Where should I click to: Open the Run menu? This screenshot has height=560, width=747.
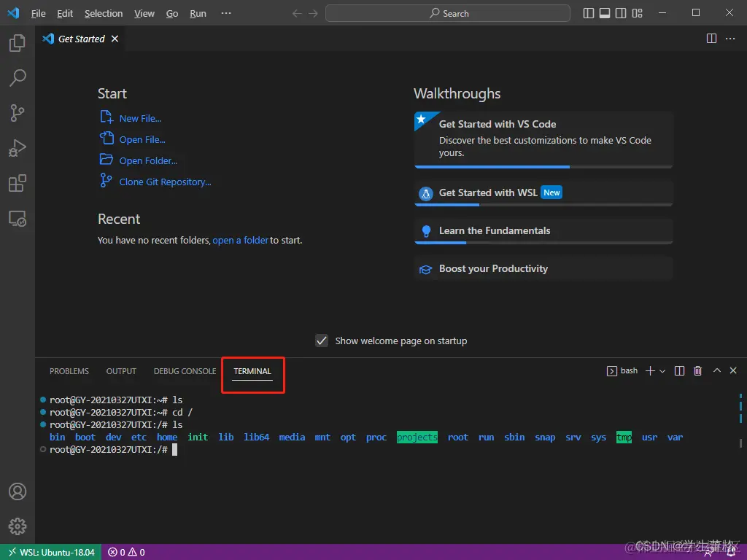click(x=198, y=13)
